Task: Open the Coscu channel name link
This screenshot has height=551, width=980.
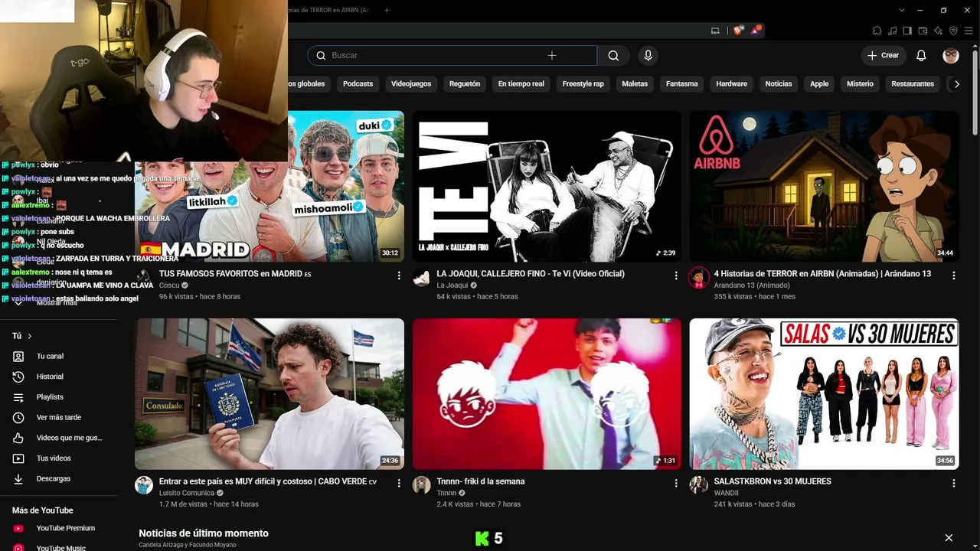Action: pyautogui.click(x=169, y=285)
